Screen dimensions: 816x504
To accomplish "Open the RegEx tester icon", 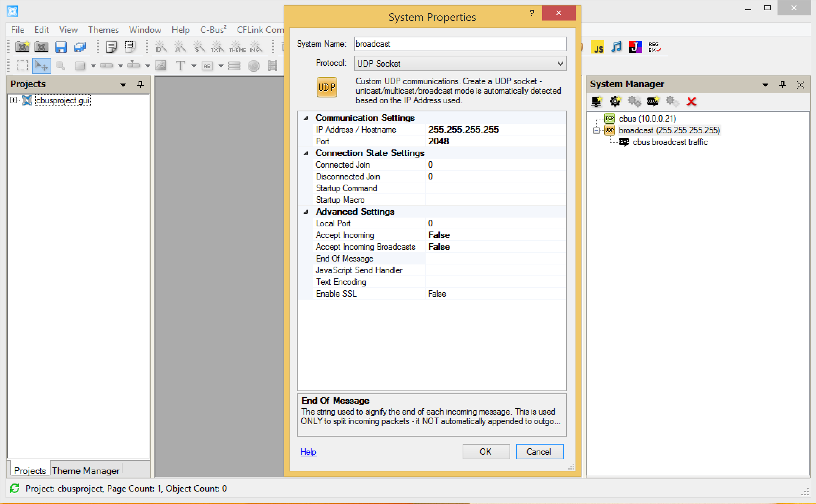I will (x=654, y=47).
